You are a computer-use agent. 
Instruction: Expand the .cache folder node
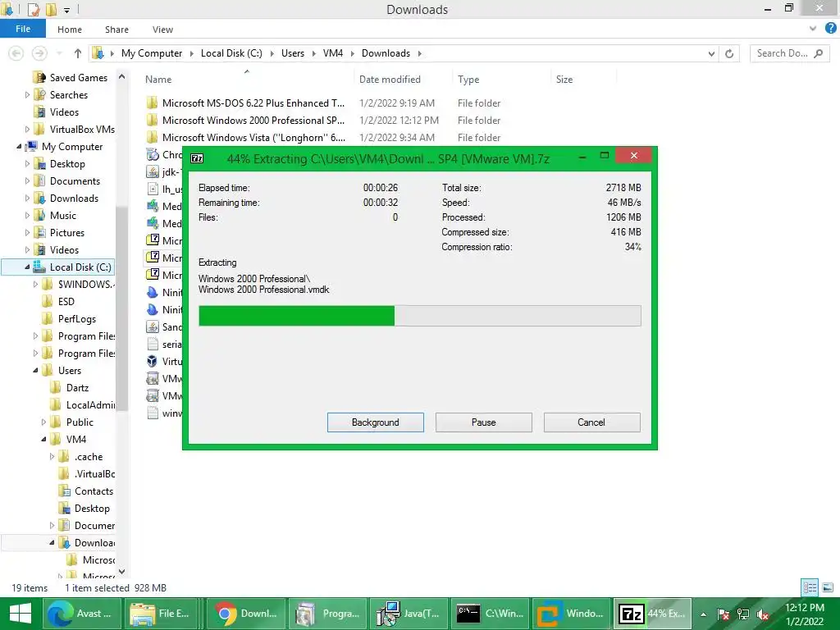click(x=52, y=457)
